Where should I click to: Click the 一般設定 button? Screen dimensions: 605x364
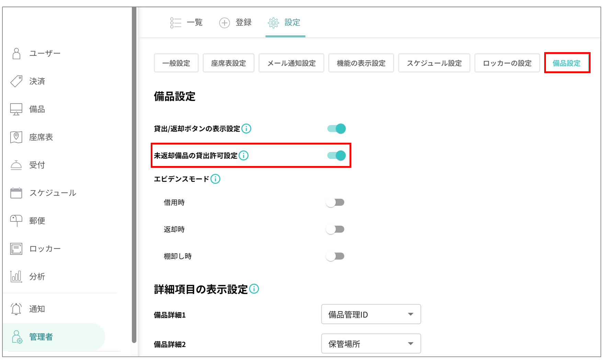(176, 63)
